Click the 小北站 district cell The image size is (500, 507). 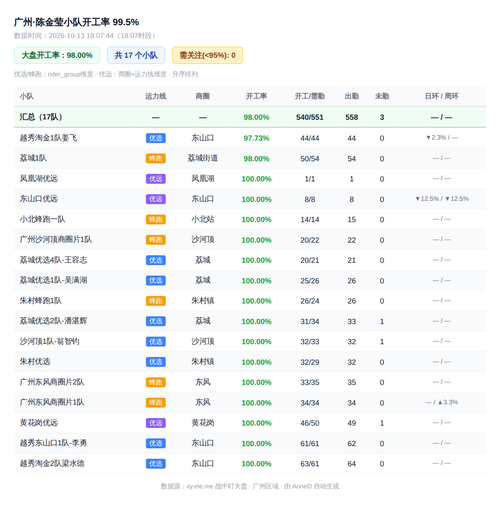(203, 219)
